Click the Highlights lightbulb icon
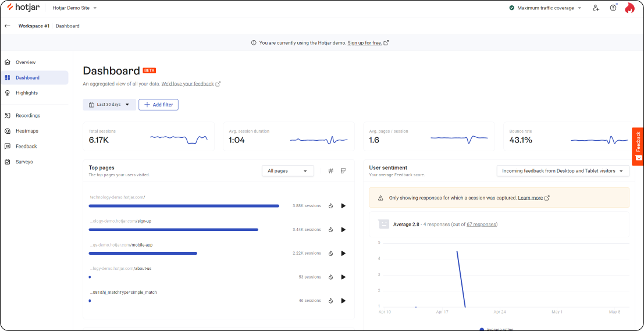The width and height of the screenshot is (644, 331). click(8, 93)
